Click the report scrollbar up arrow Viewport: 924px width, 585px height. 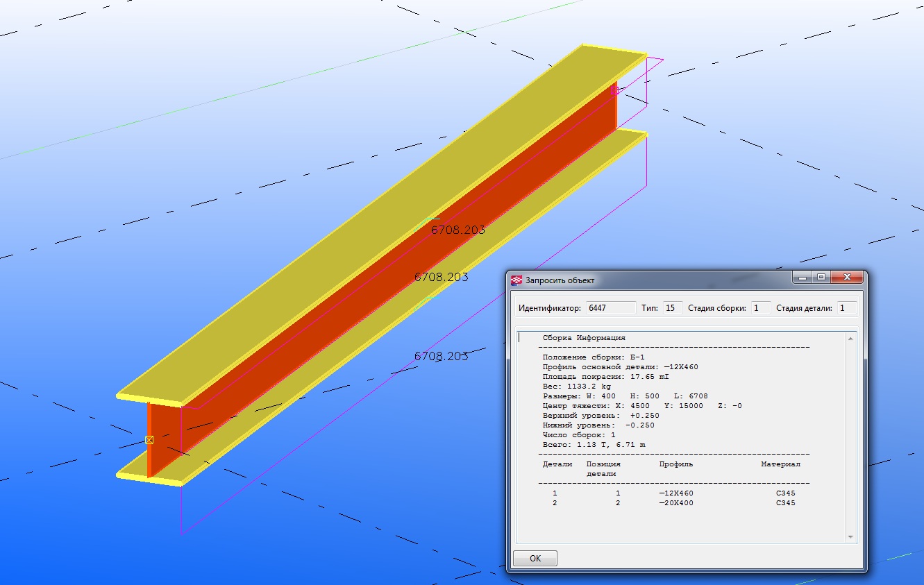tap(850, 338)
